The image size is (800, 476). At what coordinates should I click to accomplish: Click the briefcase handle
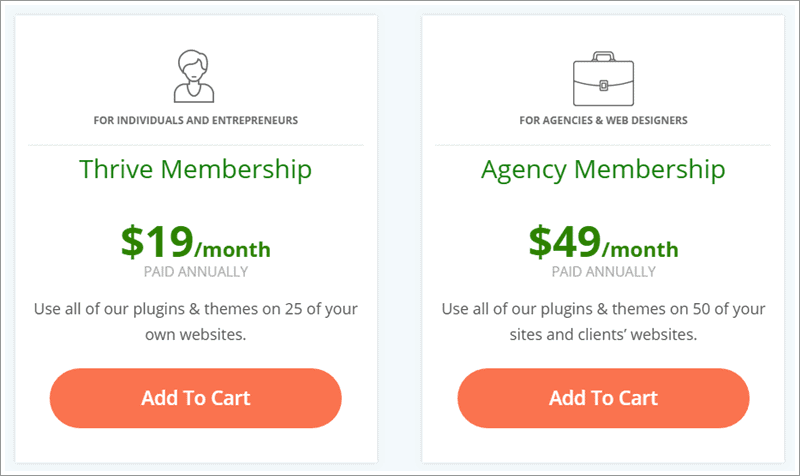click(x=604, y=56)
